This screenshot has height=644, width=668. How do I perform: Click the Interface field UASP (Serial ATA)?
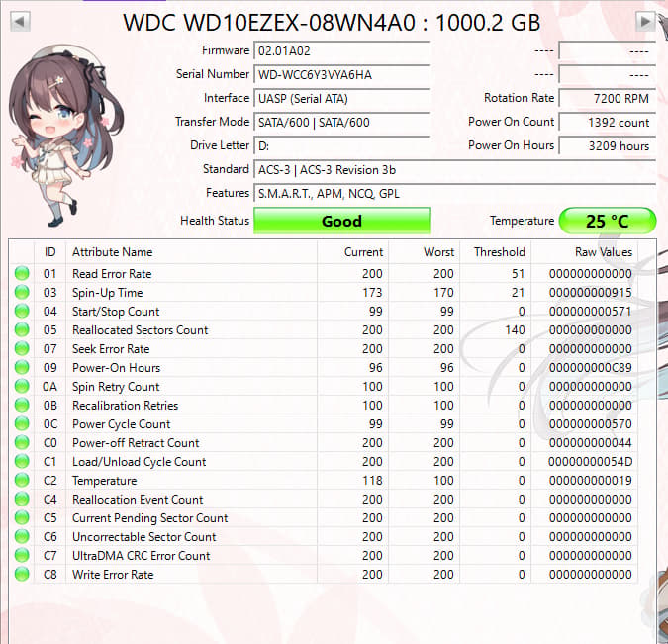click(x=342, y=99)
